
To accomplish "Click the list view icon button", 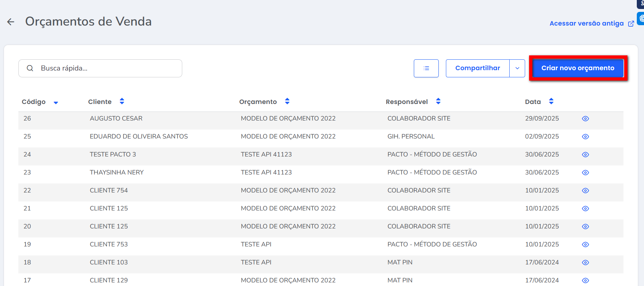I will click(x=426, y=68).
